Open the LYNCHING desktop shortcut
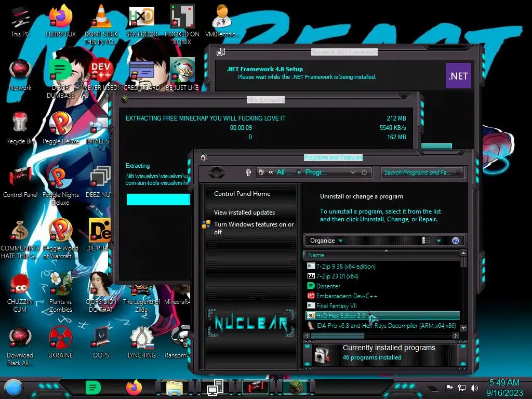Image resolution: width=532 pixels, height=399 pixels. (141, 343)
